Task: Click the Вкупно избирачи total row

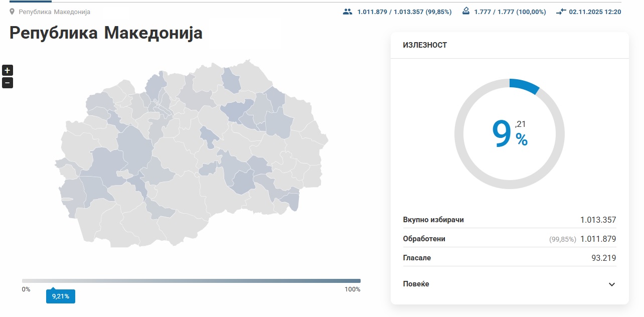Action: point(509,220)
